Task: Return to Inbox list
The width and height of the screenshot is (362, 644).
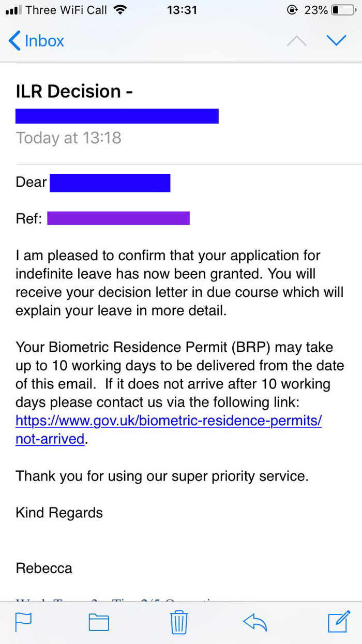Action: 44,40
